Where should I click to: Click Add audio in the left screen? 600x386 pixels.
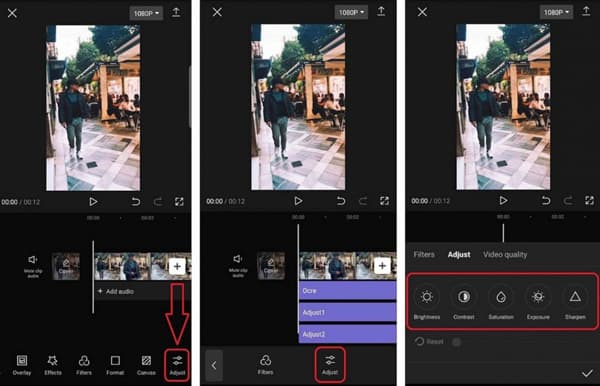(116, 292)
